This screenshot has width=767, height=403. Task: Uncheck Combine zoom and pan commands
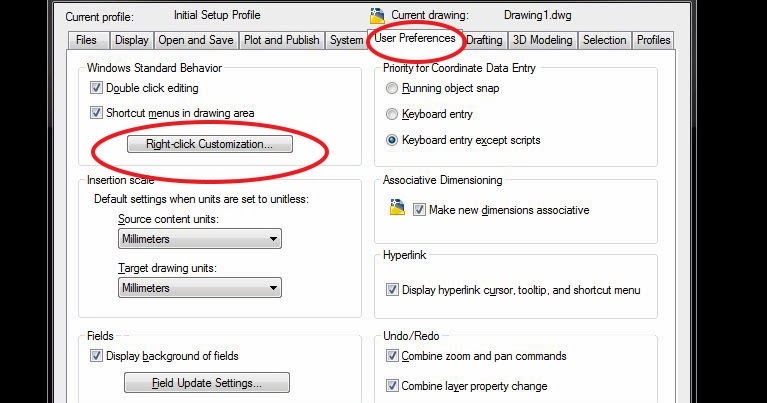tap(392, 356)
